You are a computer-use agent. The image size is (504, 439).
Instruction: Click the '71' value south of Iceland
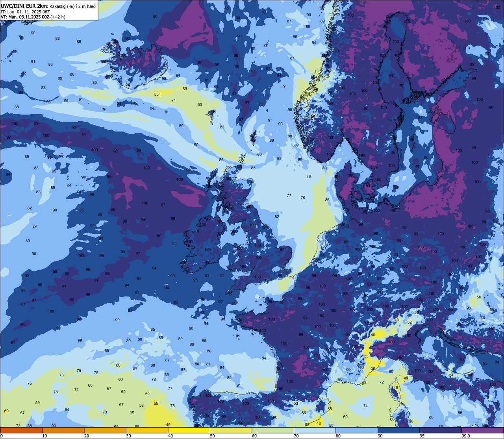pyautogui.click(x=174, y=100)
